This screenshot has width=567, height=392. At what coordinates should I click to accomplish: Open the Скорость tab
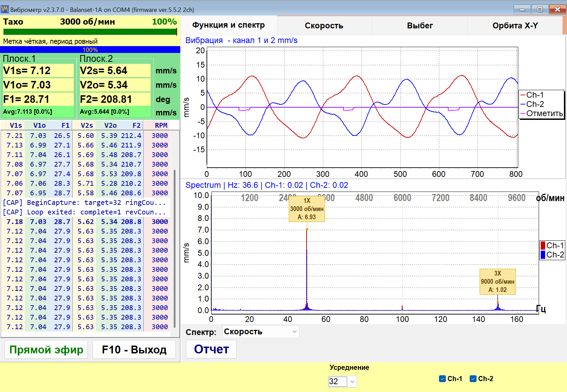pyautogui.click(x=324, y=26)
